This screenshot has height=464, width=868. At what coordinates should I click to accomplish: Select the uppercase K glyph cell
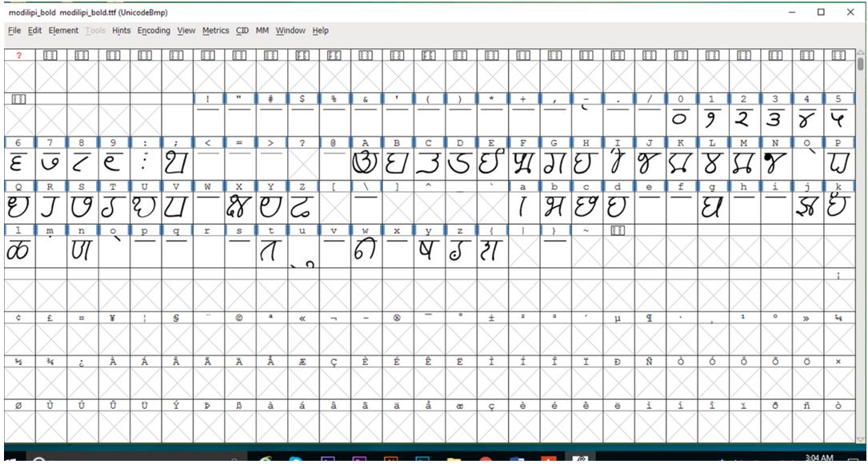tap(682, 163)
